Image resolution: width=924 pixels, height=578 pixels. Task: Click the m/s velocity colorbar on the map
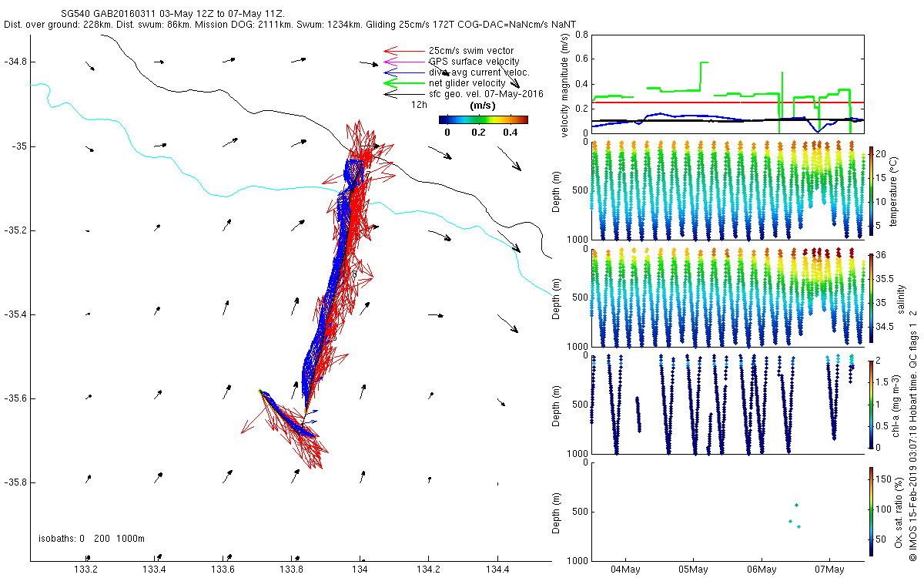pos(484,119)
